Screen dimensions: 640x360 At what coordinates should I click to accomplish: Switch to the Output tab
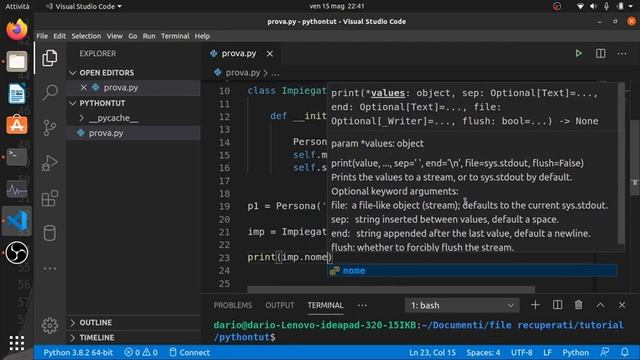[280, 305]
